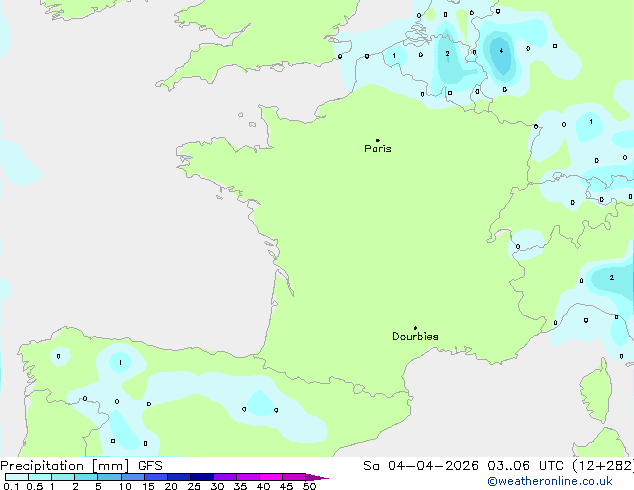Pick the 0.5–1 mm legend color box
Screen dimensions: 634x490
(x=40, y=477)
